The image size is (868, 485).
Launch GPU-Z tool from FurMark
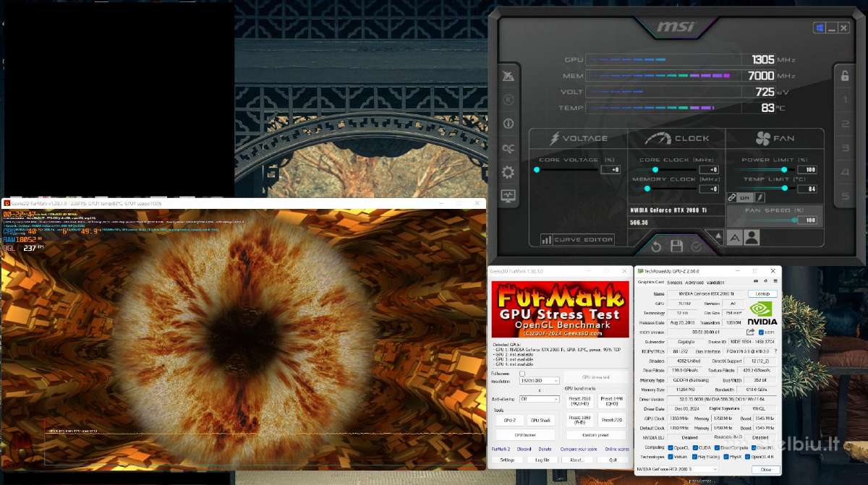click(509, 420)
